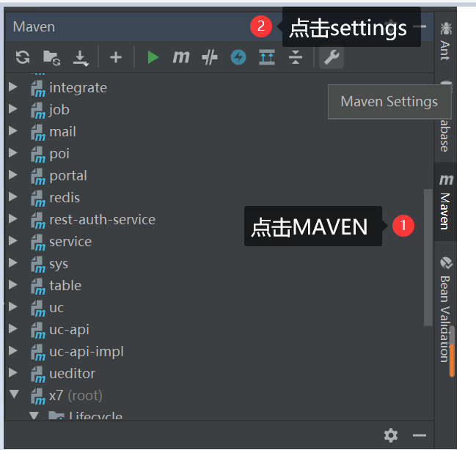
Task: Expand the rest-auth-service module node
Action: [13, 219]
